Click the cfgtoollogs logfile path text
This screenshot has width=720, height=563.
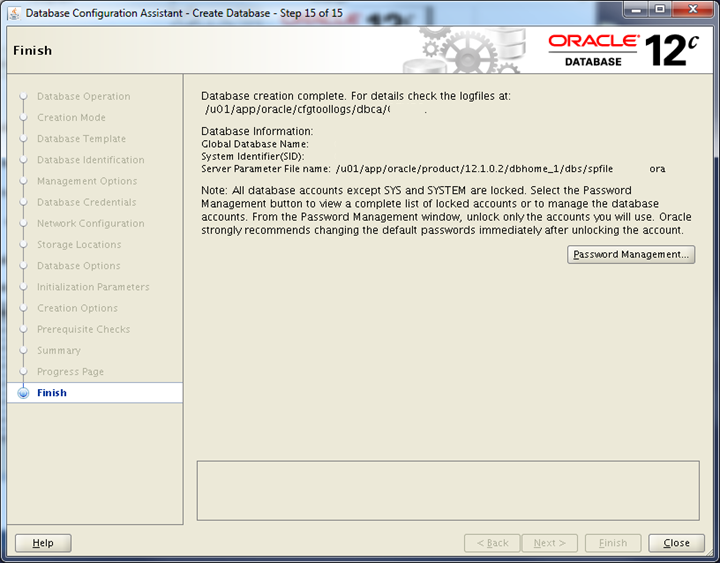(297, 110)
